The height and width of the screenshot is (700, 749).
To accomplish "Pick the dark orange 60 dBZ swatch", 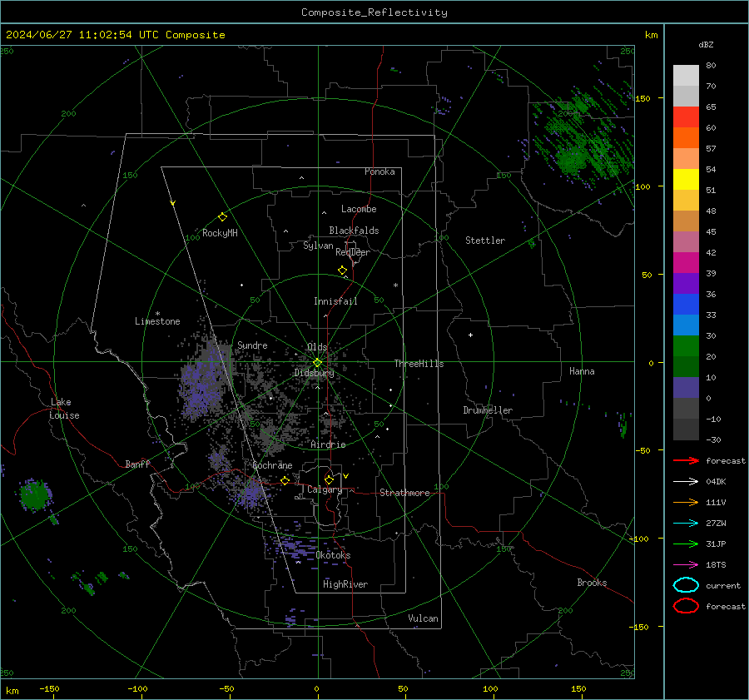I will pyautogui.click(x=686, y=138).
